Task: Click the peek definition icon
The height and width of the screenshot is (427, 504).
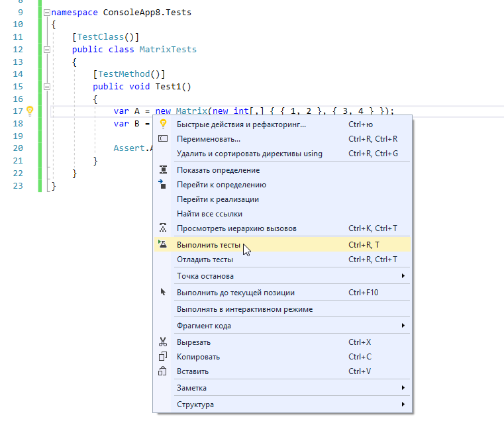Action: pyautogui.click(x=163, y=169)
